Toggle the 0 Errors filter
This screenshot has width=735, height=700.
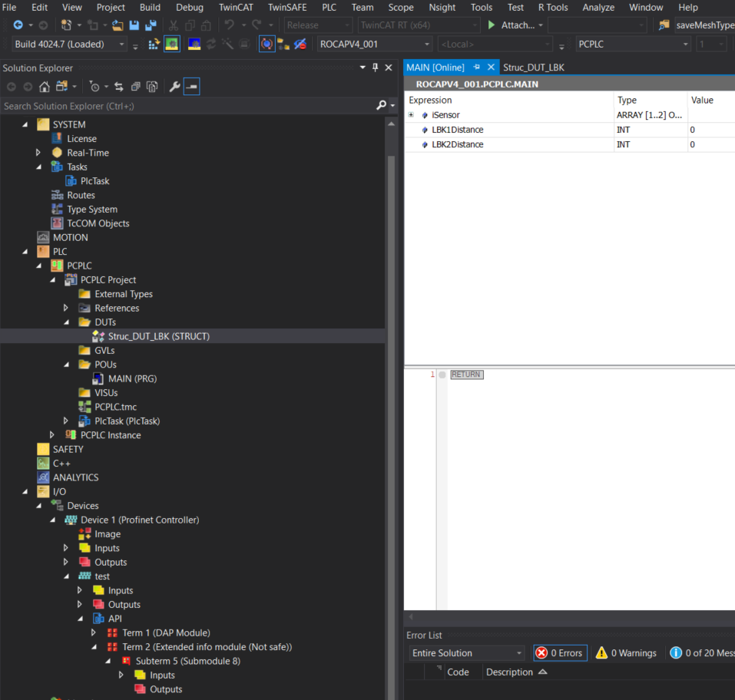560,652
